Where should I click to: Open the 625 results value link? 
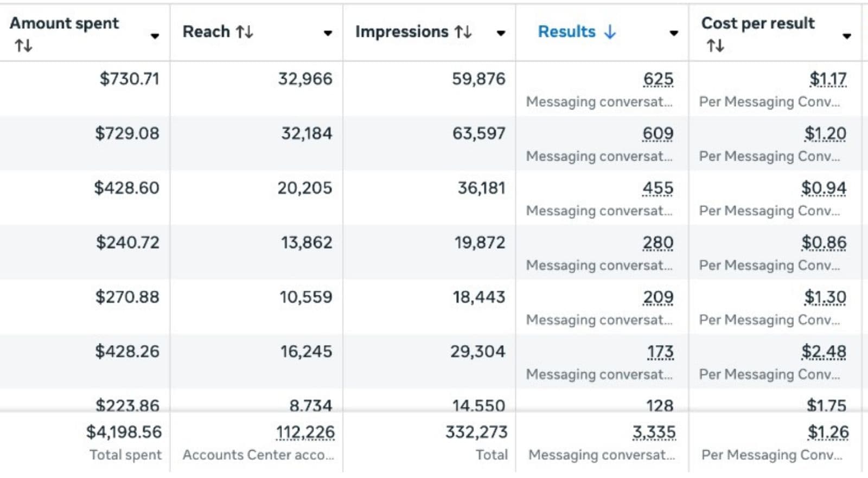pos(658,79)
